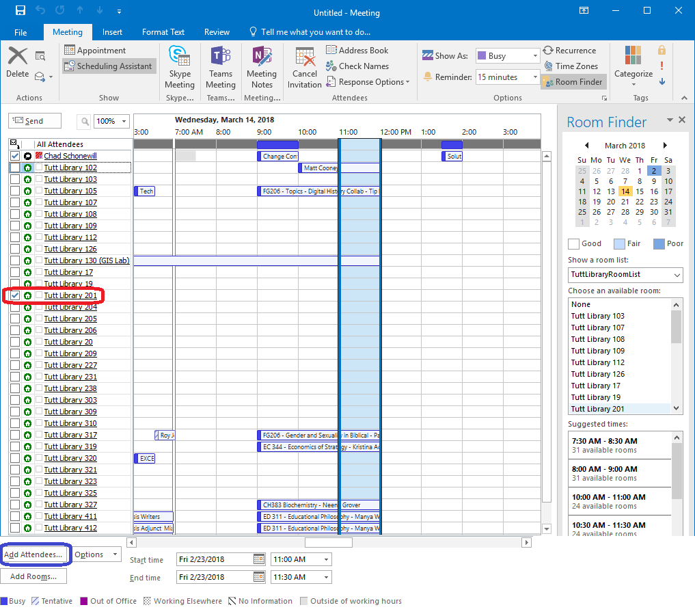This screenshot has width=695, height=616.
Task: Open Room Finder pane options arrow
Action: click(x=670, y=120)
